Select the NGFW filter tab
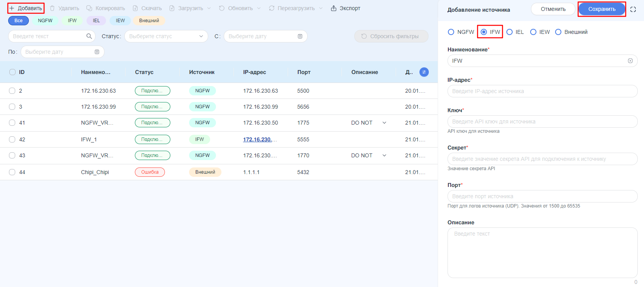The image size is (644, 287). tap(45, 21)
